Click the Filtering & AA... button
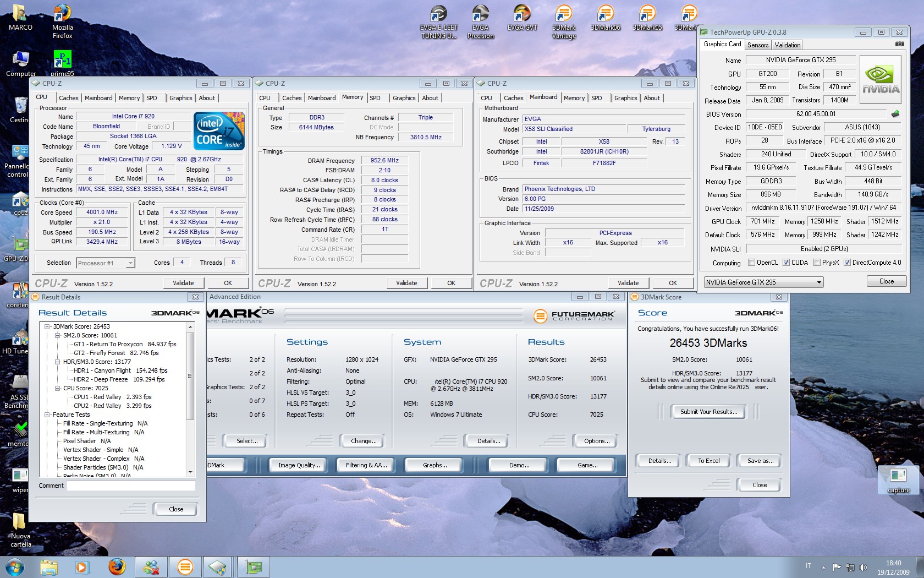The height and width of the screenshot is (578, 924). [366, 465]
